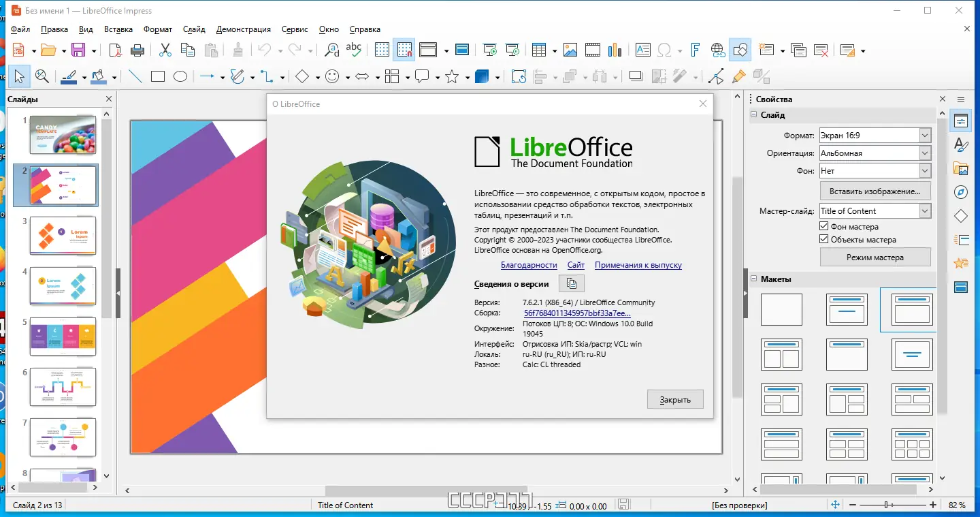980x517 pixels.
Task: Click the Благодарности link
Action: [x=529, y=265]
